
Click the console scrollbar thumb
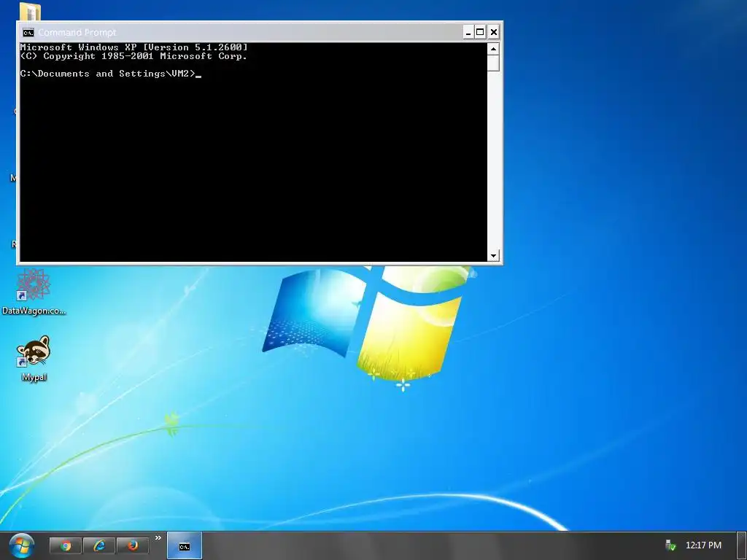point(493,63)
